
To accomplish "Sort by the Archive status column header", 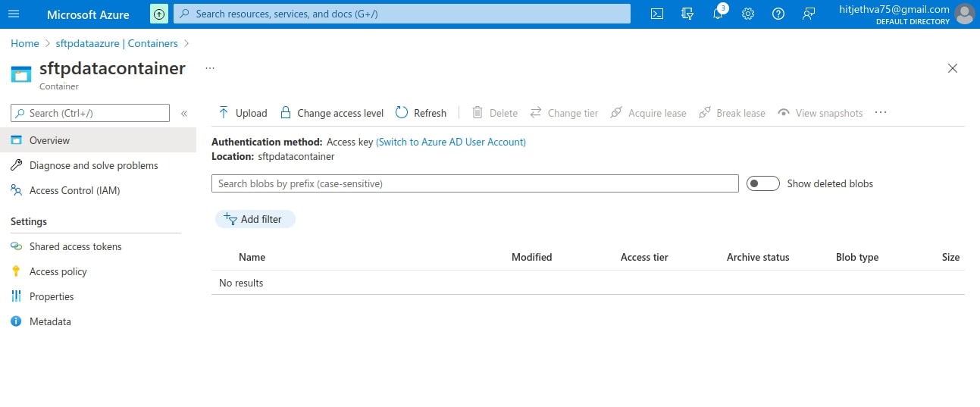I will [758, 257].
